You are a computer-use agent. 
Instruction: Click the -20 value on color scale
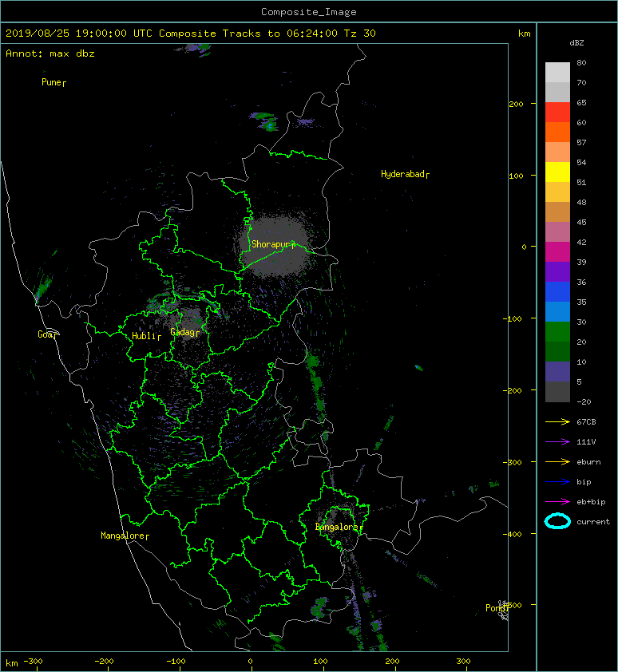pos(584,402)
